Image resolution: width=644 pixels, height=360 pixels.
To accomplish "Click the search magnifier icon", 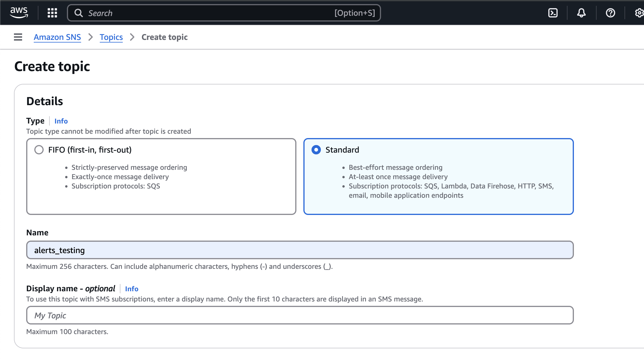I will (x=78, y=13).
